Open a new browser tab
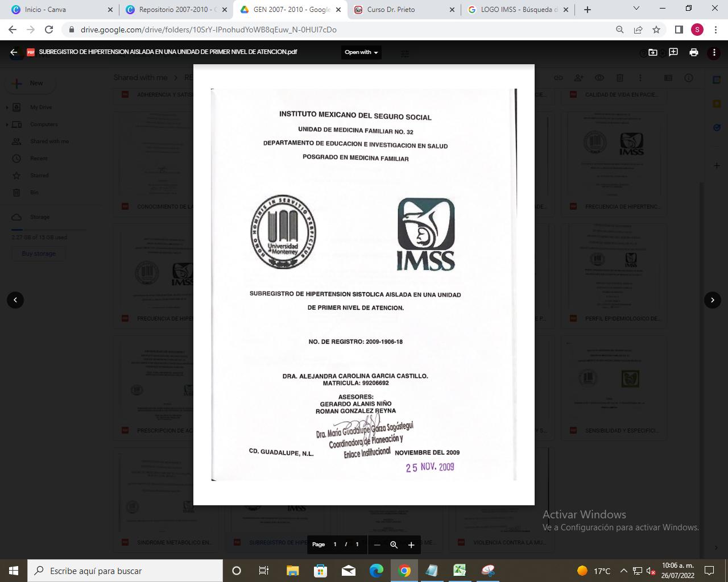Screen dimensions: 728x582 (588, 10)
